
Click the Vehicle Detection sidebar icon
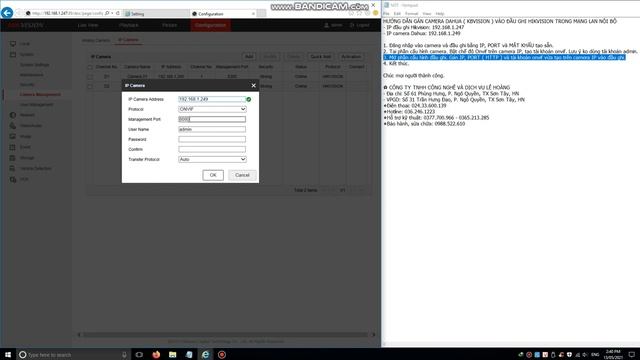coord(13,168)
